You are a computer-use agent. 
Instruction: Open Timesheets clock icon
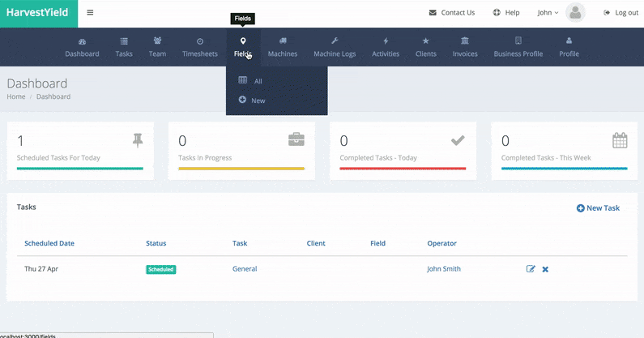200,41
